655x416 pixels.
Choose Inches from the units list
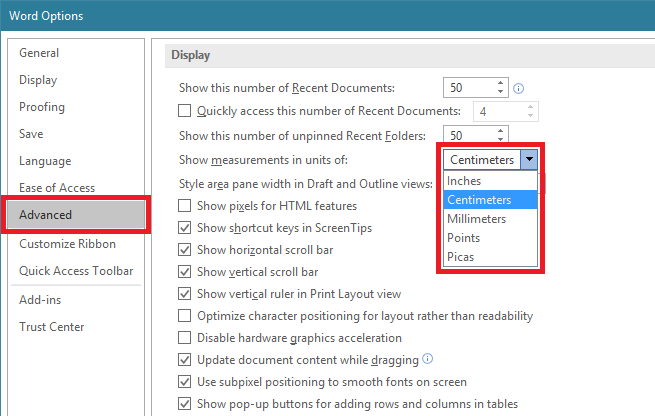[490, 181]
